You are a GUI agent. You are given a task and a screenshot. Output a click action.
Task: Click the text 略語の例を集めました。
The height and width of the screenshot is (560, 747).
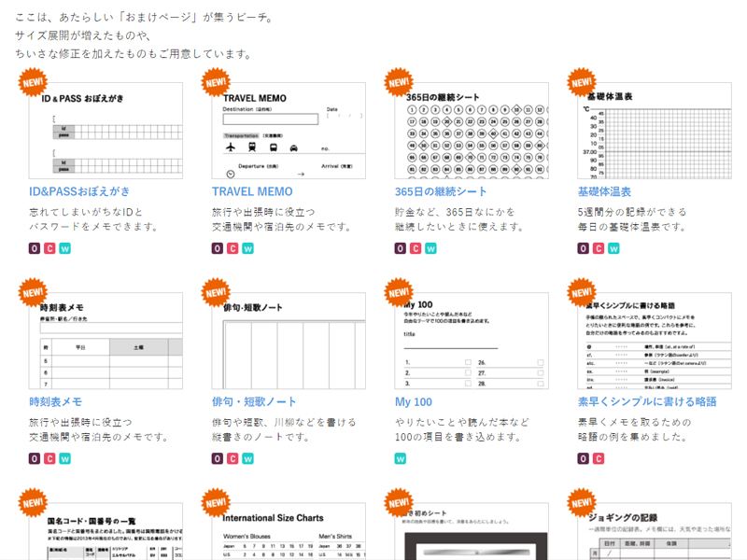633,437
